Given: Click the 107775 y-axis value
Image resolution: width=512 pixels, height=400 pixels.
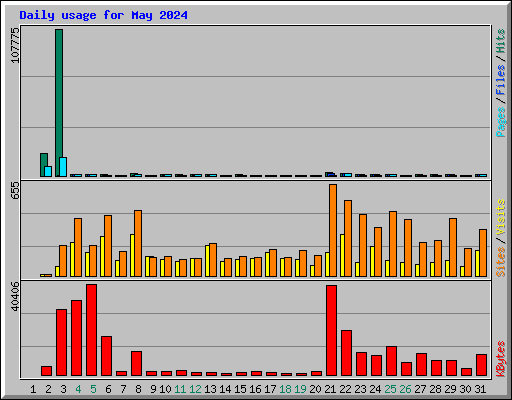Looking at the screenshot, I should point(15,45).
